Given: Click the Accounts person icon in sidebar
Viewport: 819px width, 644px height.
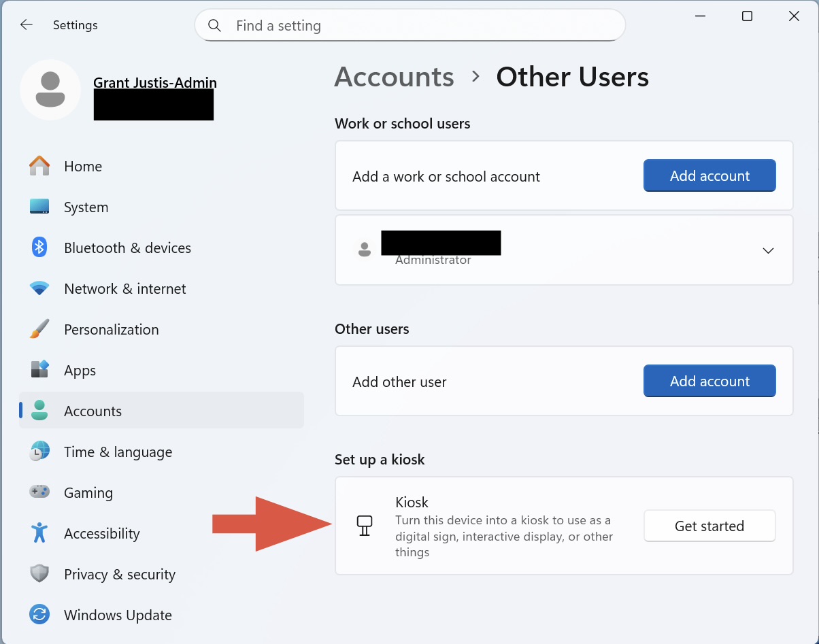Looking at the screenshot, I should click(x=39, y=411).
